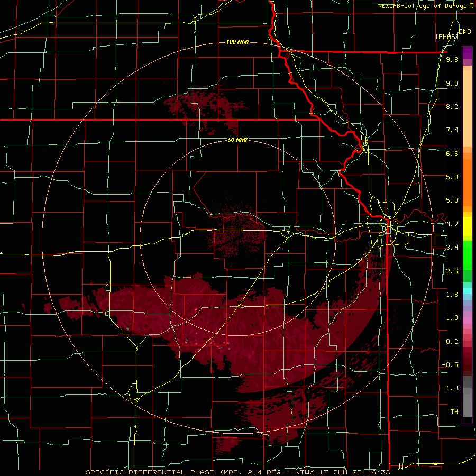
Task: Click the -0.5 value on the scale
Action: point(450,365)
